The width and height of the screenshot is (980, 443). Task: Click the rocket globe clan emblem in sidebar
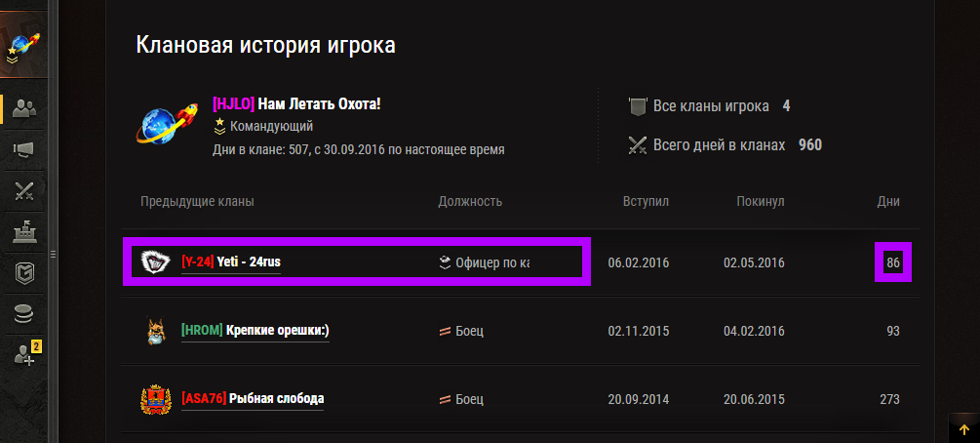pos(23,46)
